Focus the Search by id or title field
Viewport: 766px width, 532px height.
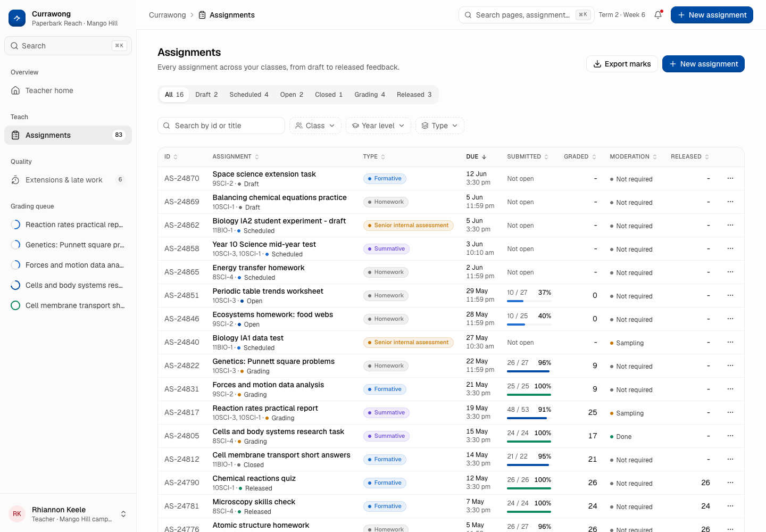[221, 126]
